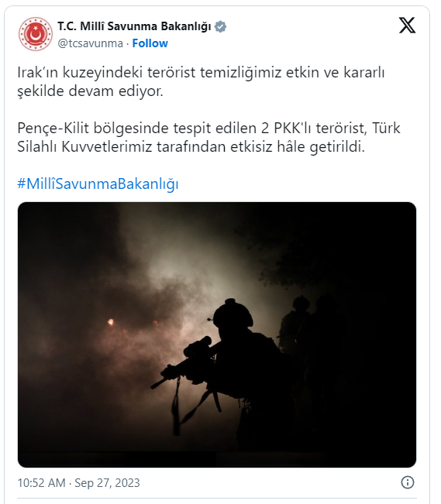Click the Pençe-Kilit paragraph text

tap(208, 138)
